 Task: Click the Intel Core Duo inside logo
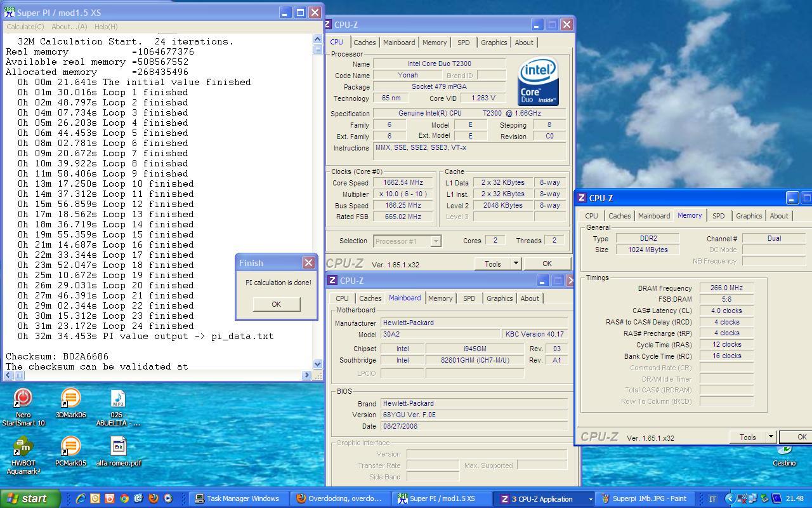538,82
